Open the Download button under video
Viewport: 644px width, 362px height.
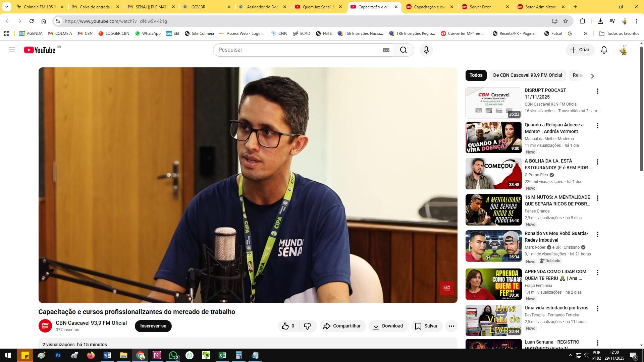click(388, 326)
